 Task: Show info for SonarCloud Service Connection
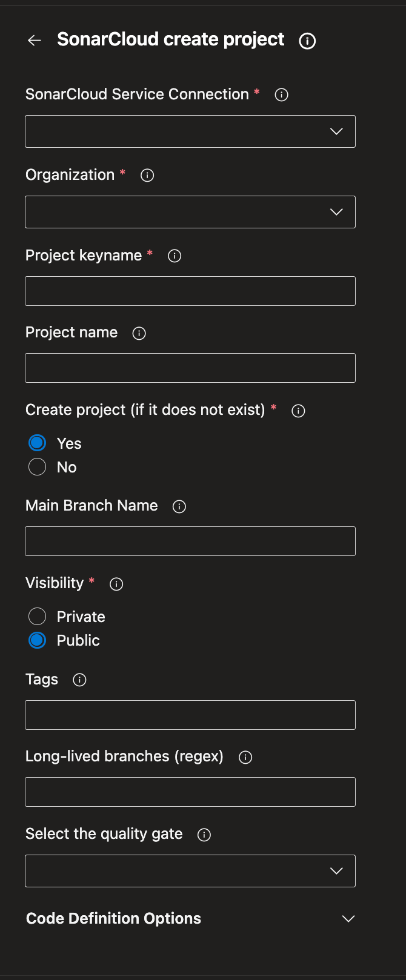coord(281,95)
